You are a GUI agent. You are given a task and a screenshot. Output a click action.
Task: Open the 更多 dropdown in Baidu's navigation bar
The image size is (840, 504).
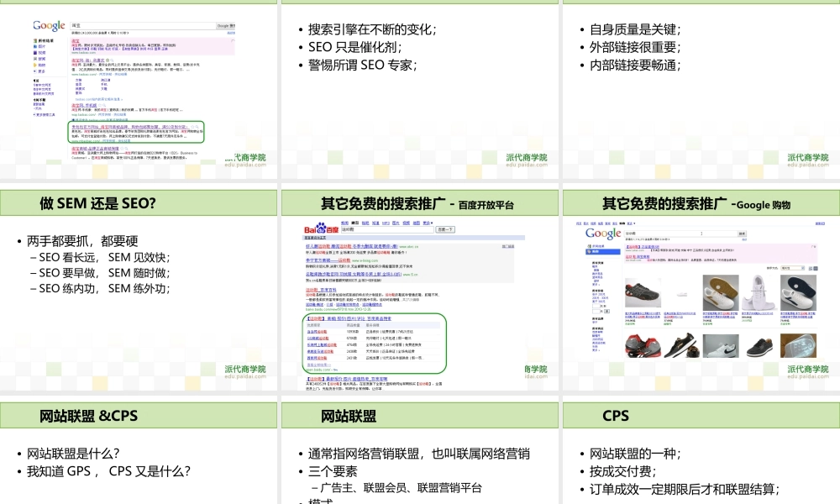(x=428, y=223)
